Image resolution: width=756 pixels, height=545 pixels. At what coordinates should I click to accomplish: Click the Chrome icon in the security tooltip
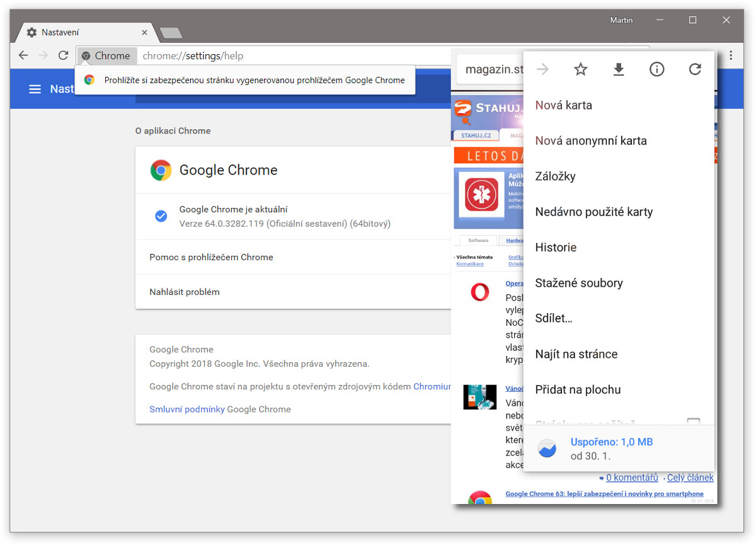pos(89,80)
